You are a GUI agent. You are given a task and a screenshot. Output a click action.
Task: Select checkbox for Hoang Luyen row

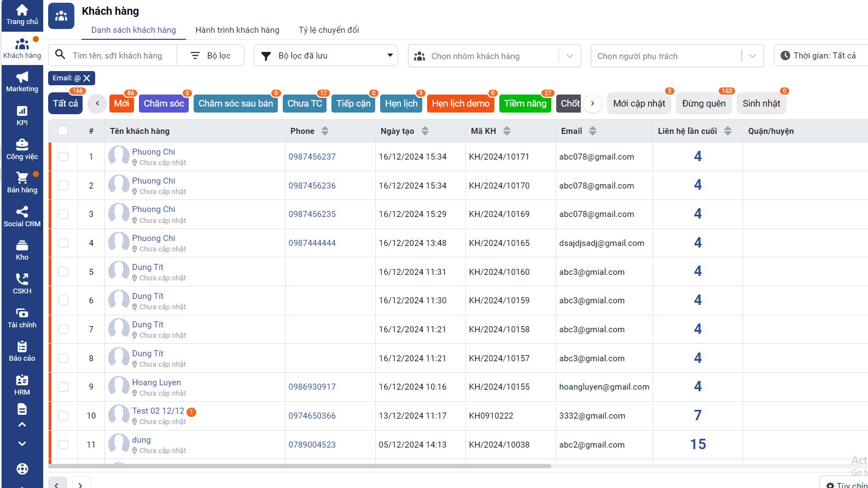pos(63,387)
